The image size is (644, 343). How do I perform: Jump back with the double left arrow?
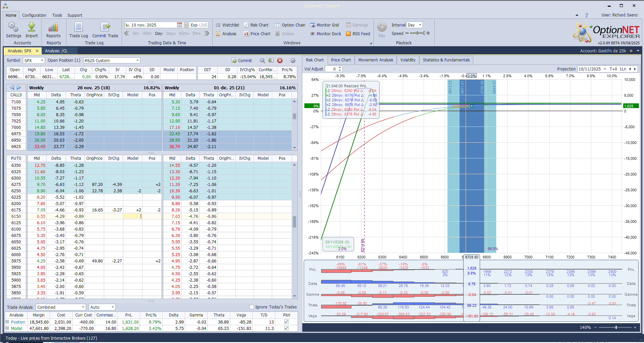127,33
